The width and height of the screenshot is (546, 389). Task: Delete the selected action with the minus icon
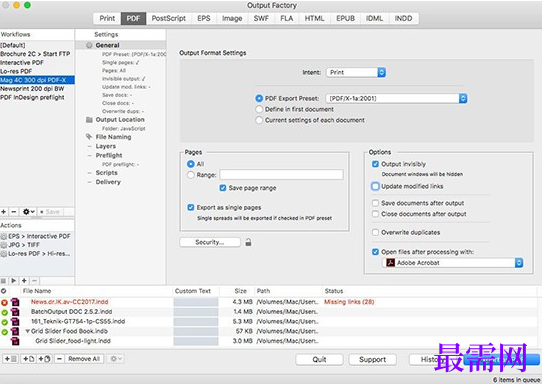[x=34, y=281]
